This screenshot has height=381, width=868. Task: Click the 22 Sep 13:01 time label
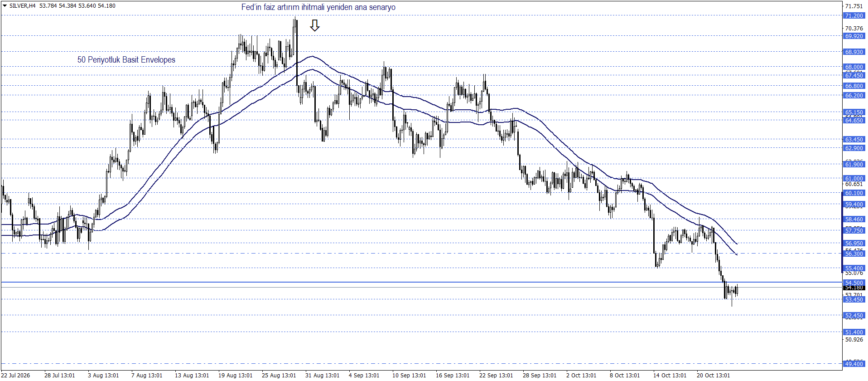click(x=497, y=375)
